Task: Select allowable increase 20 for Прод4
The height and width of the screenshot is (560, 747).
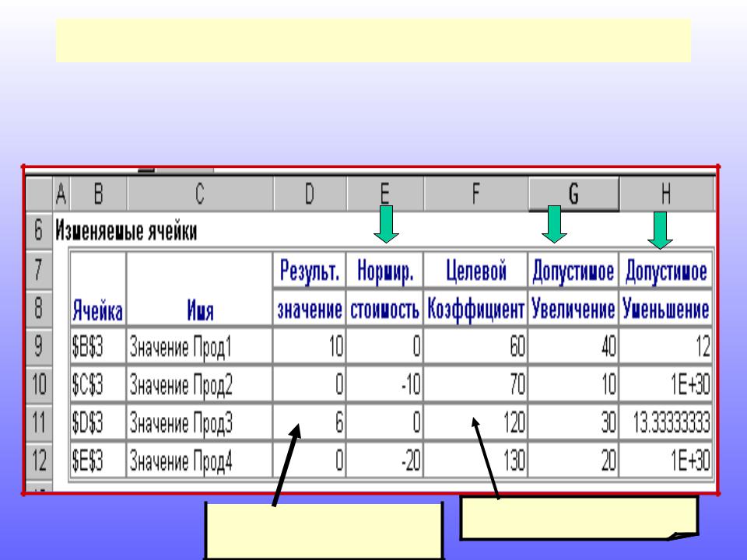Action: pyautogui.click(x=573, y=460)
